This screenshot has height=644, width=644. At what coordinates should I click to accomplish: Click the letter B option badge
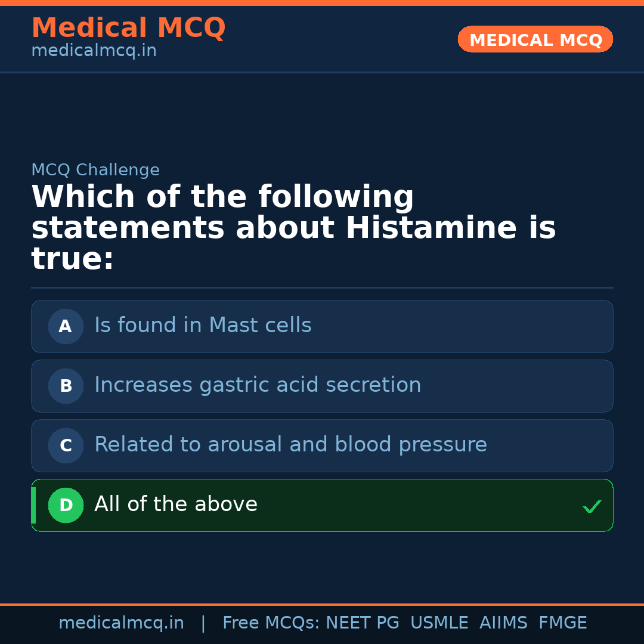[66, 386]
